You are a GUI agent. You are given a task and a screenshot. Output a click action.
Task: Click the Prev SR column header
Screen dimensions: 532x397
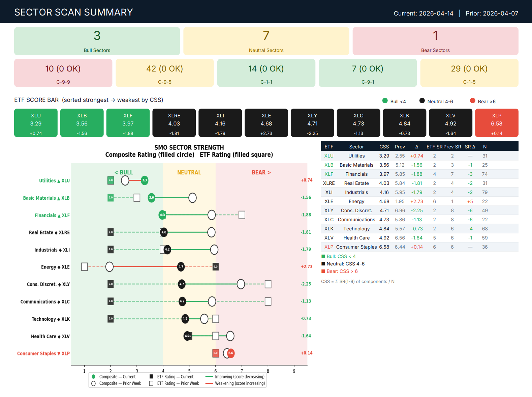(x=452, y=147)
